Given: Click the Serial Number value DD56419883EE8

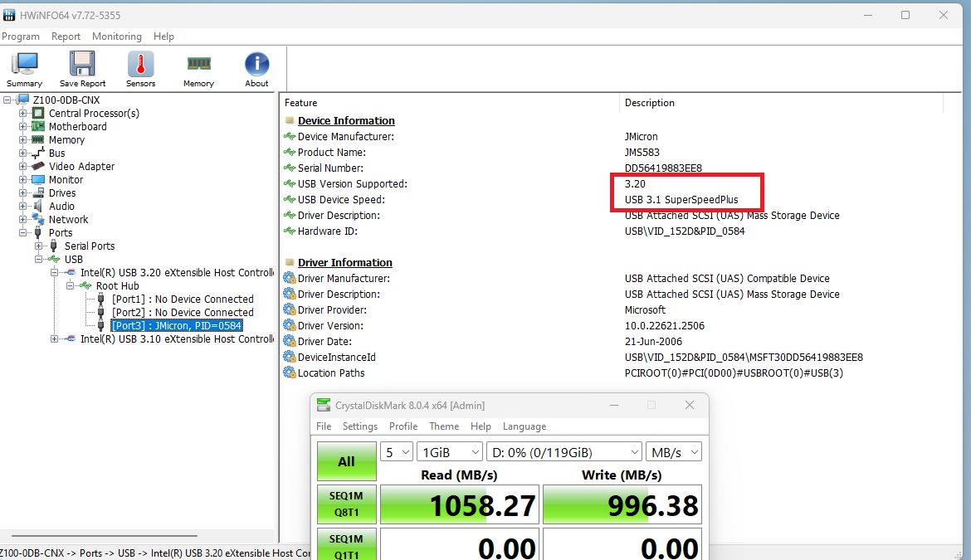Looking at the screenshot, I should coord(663,168).
